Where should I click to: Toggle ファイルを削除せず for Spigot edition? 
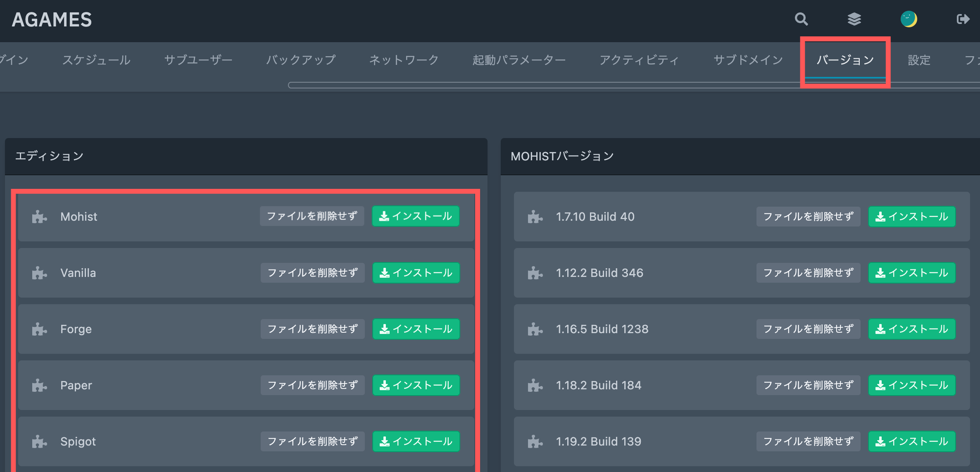tap(312, 441)
